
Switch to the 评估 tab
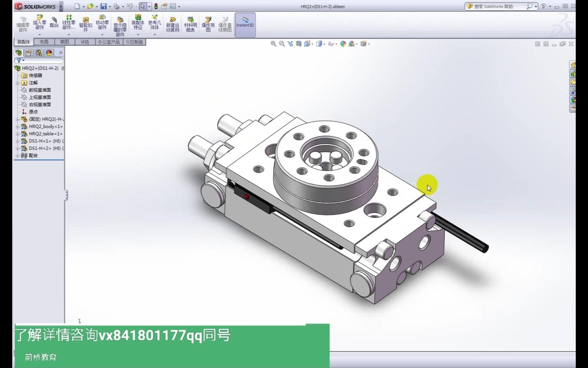85,42
